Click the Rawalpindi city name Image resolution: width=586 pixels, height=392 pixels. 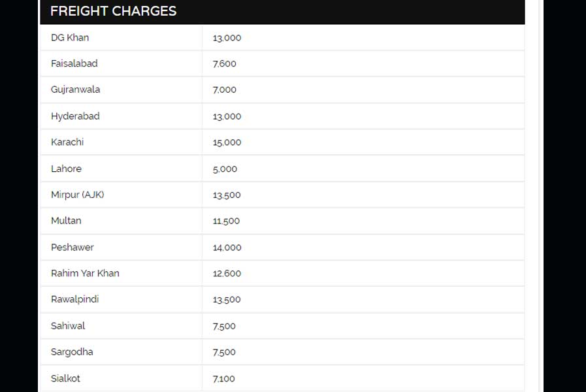click(74, 299)
